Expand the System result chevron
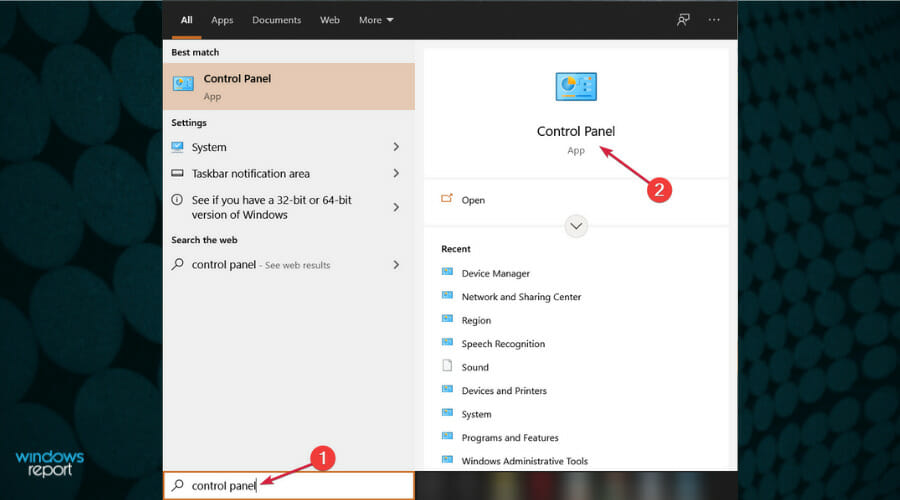Viewport: 900px width, 500px height. pos(396,147)
